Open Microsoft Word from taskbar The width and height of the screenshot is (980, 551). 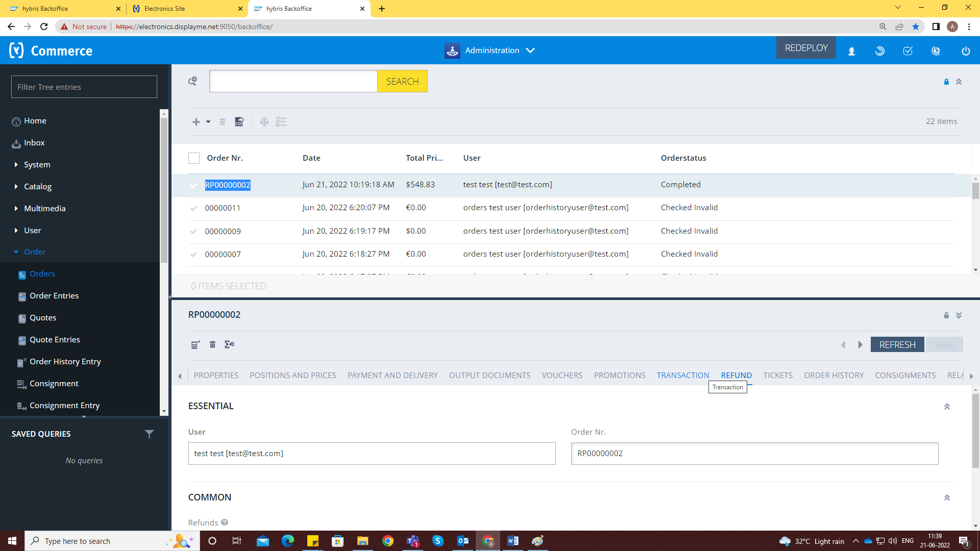point(513,541)
